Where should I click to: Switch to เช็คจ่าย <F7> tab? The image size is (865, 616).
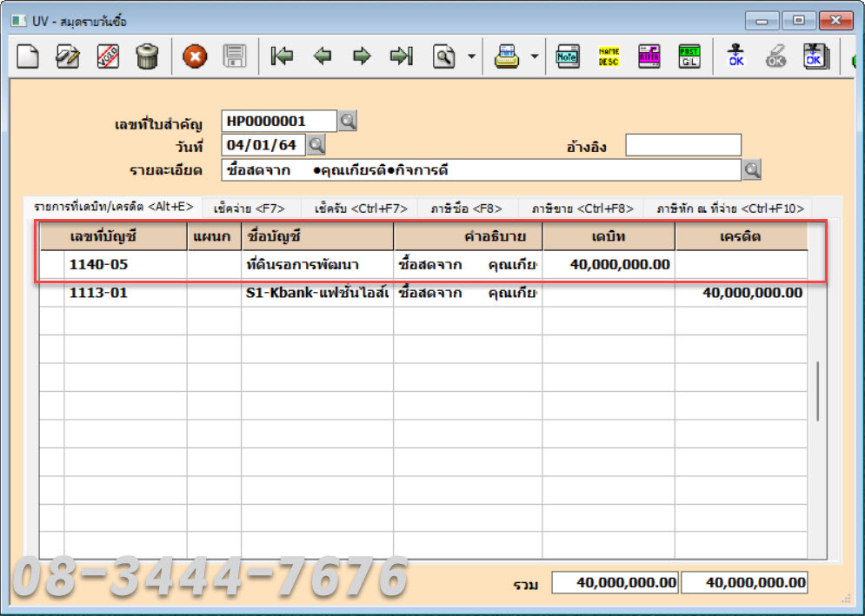point(249,209)
